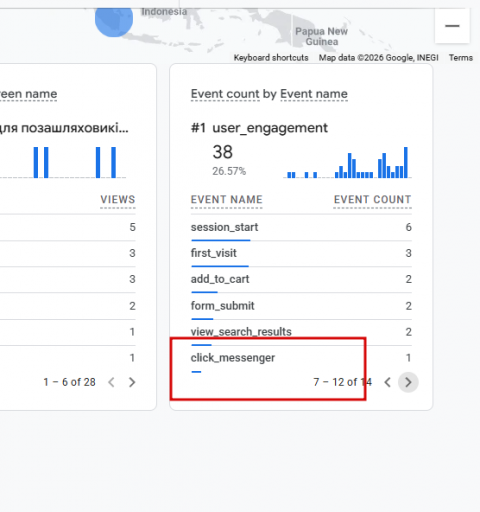Click the Event name dimension title
The image size is (480, 512).
(314, 94)
